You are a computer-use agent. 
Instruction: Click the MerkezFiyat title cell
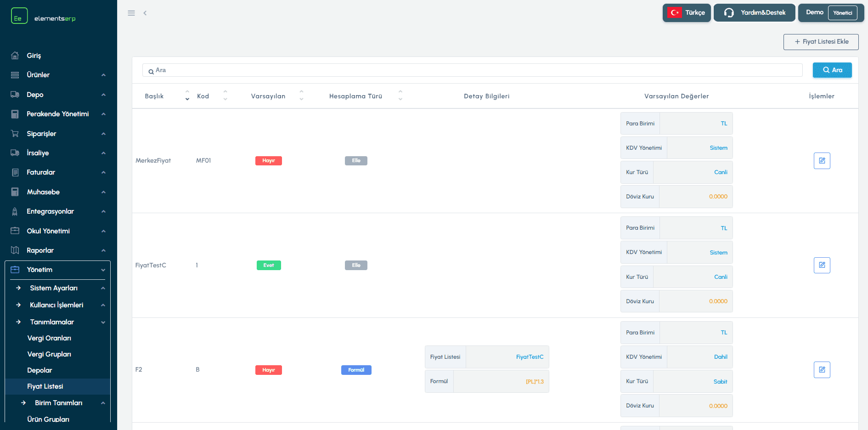point(153,161)
